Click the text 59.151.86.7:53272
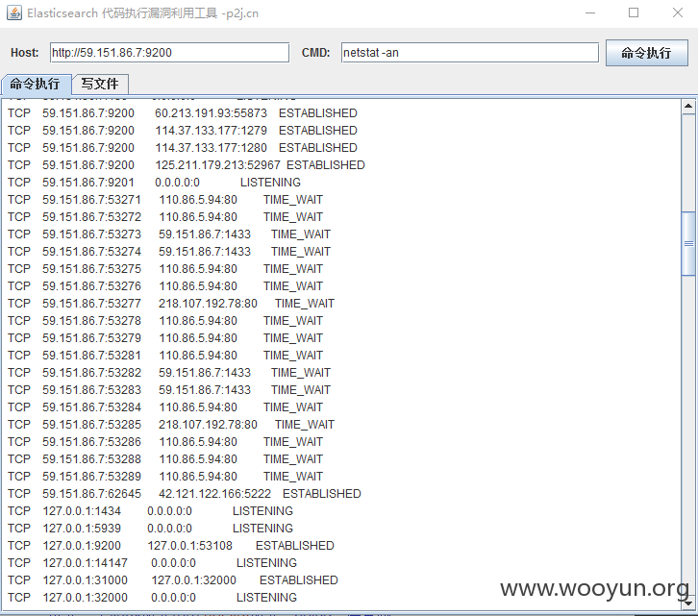The width and height of the screenshot is (698, 616). 91,217
